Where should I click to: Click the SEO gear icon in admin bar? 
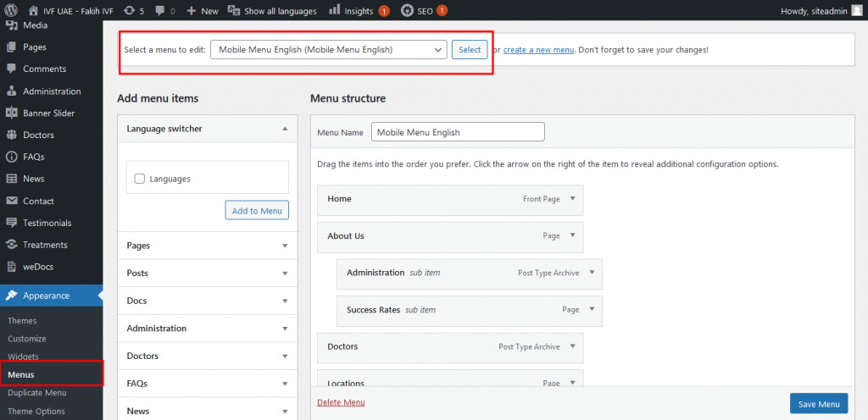pyautogui.click(x=407, y=11)
